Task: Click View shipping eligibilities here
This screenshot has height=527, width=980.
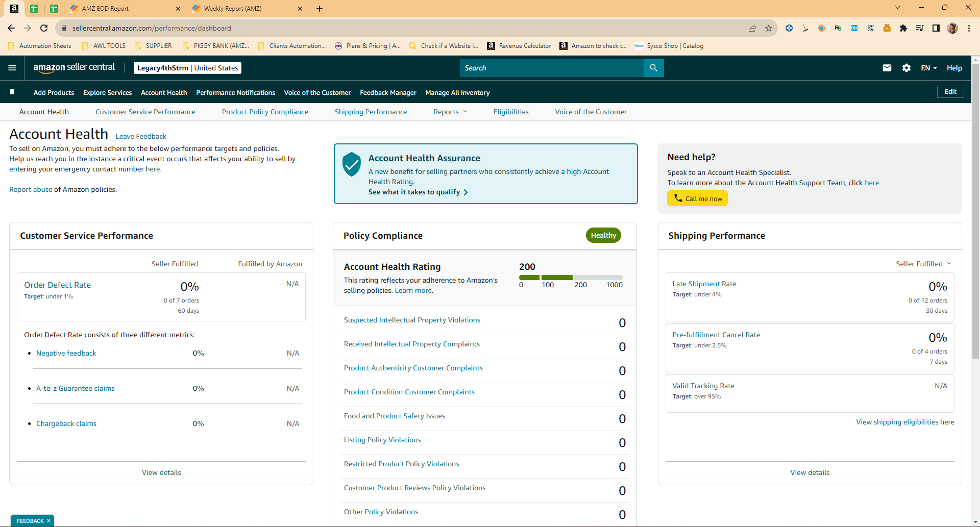Action: (905, 422)
